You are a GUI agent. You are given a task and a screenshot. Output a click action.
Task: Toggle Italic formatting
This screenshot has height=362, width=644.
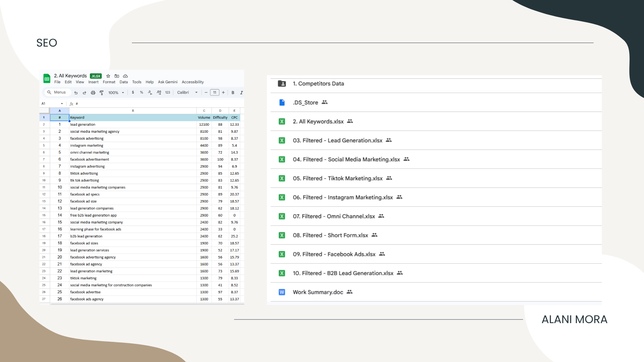coord(241,93)
